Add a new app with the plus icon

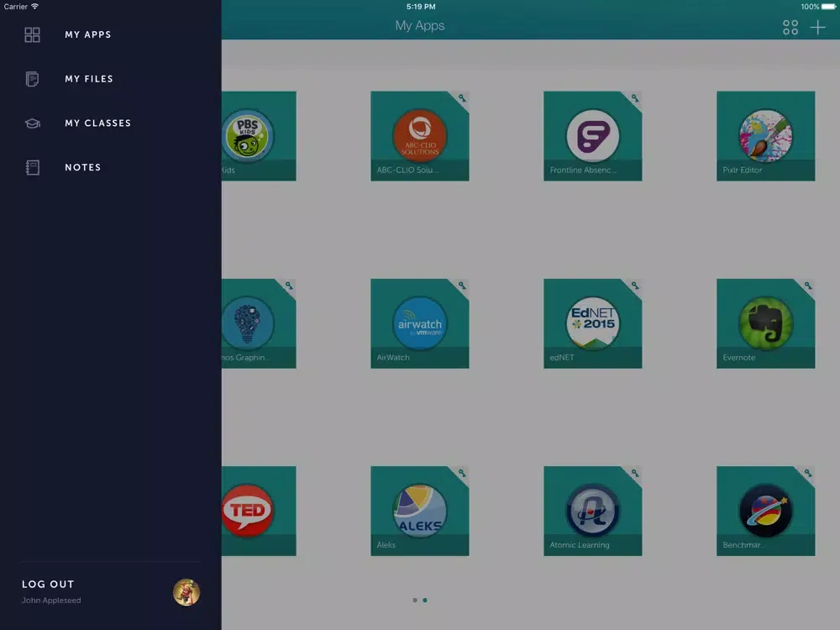click(816, 27)
